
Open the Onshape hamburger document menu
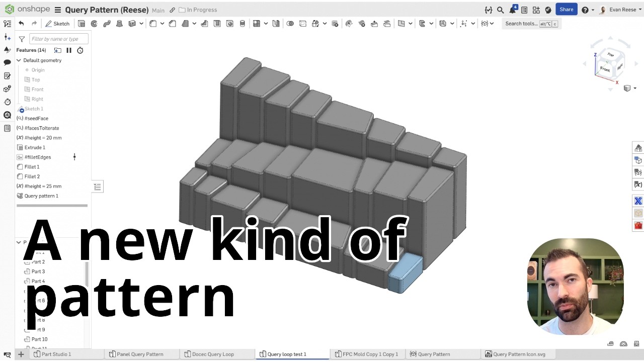(x=58, y=10)
